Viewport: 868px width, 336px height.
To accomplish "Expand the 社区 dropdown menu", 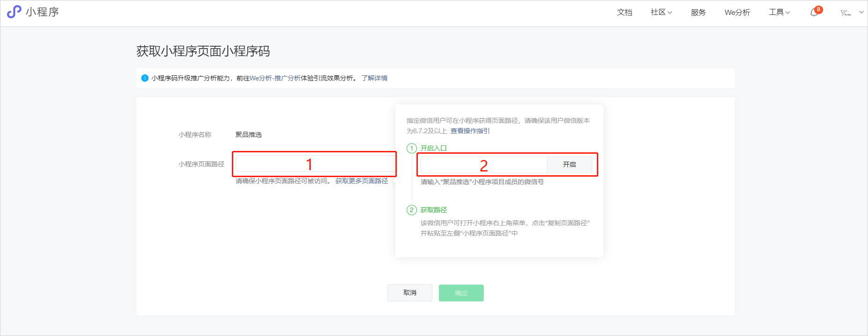I will [x=661, y=13].
